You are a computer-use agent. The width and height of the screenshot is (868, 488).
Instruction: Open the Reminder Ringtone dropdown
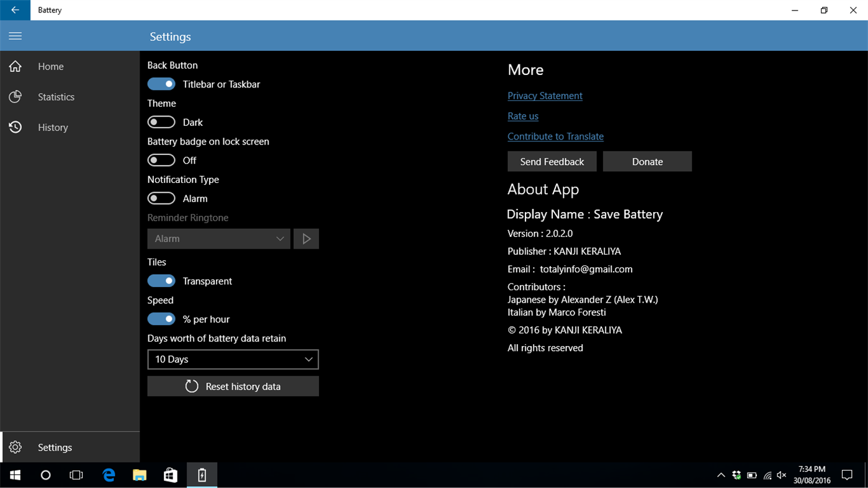click(x=218, y=238)
